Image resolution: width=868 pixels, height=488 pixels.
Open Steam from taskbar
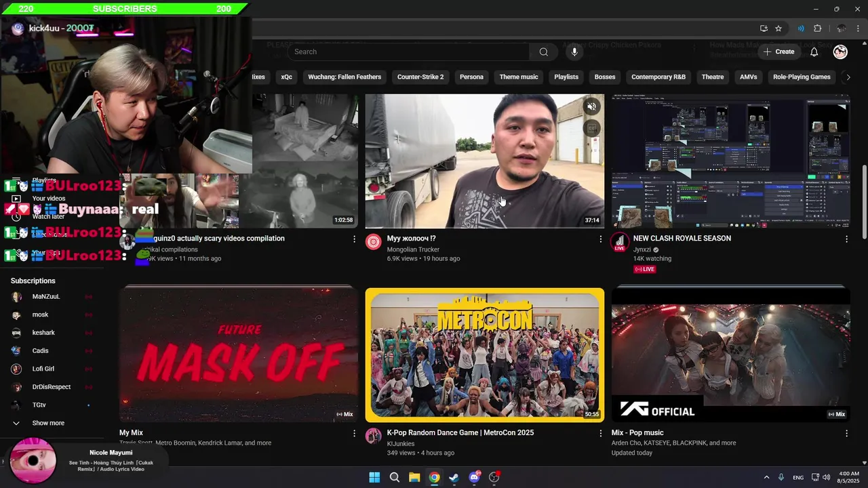[454, 477]
